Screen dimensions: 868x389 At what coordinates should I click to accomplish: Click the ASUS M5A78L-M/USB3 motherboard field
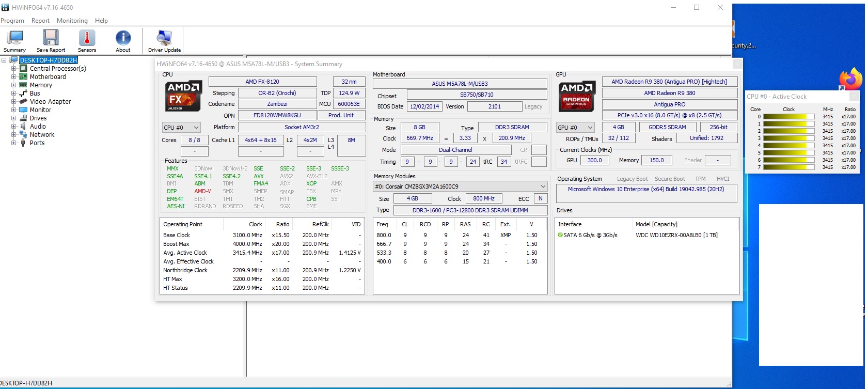click(x=460, y=84)
